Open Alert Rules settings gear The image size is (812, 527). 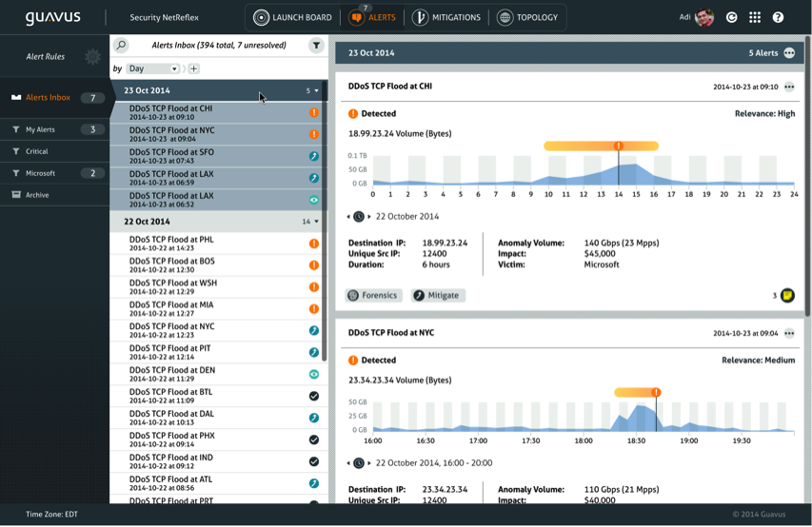(92, 57)
